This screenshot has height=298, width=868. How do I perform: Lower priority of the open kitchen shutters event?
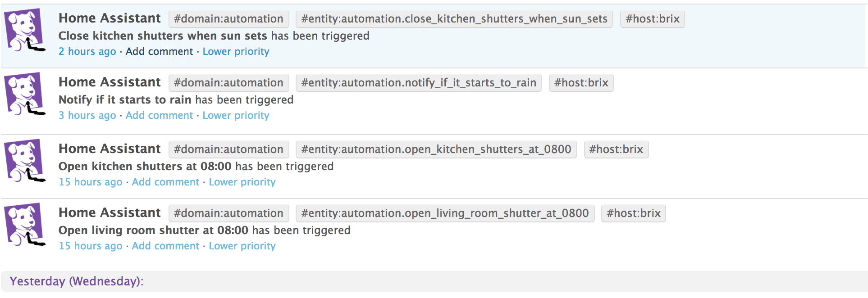pos(242,182)
